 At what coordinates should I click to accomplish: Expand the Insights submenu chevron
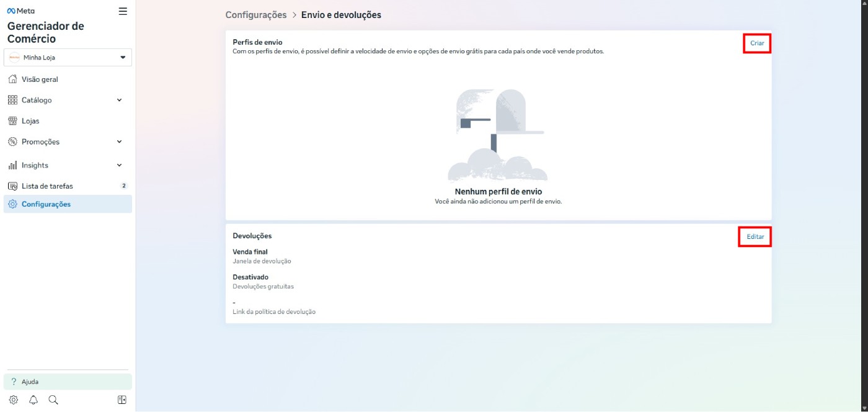point(120,165)
